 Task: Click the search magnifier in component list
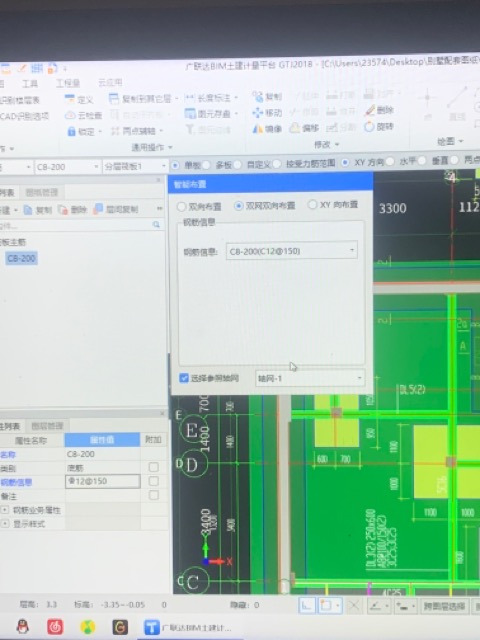pyautogui.click(x=156, y=224)
